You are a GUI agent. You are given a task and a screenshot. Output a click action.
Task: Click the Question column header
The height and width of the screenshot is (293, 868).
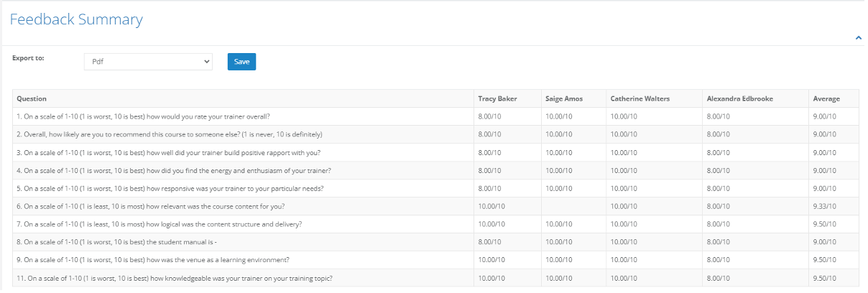tap(32, 98)
